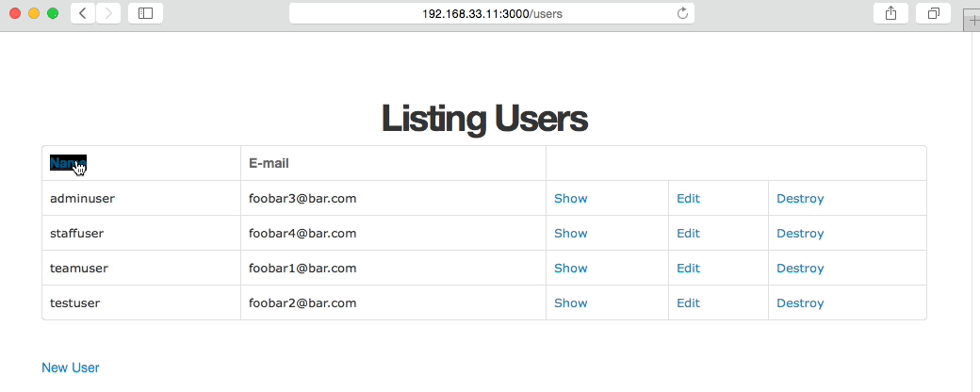The height and width of the screenshot is (392, 980).
Task: Go forward with the Safari forward arrow
Action: pyautogui.click(x=108, y=13)
